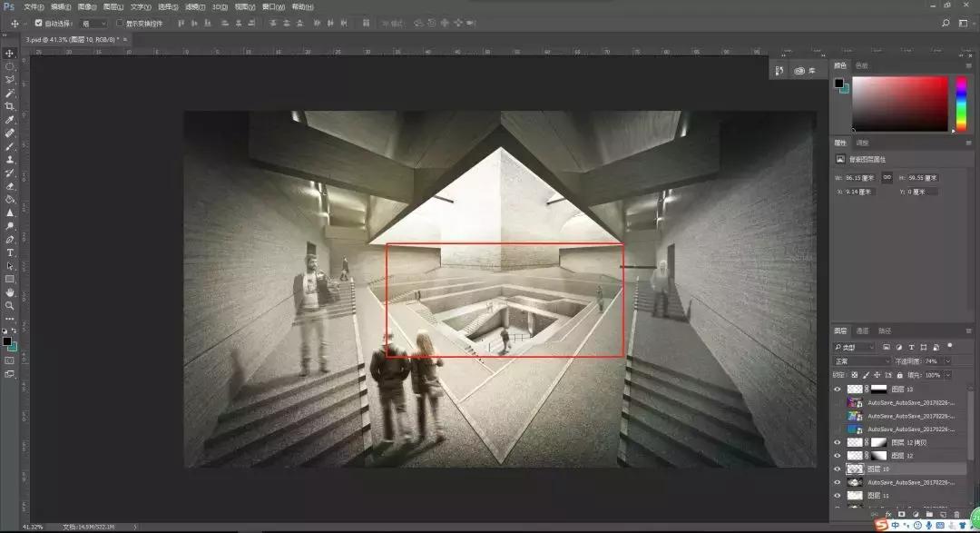Select the Eyedropper tool
Viewport: 980px width, 533px height.
point(10,120)
